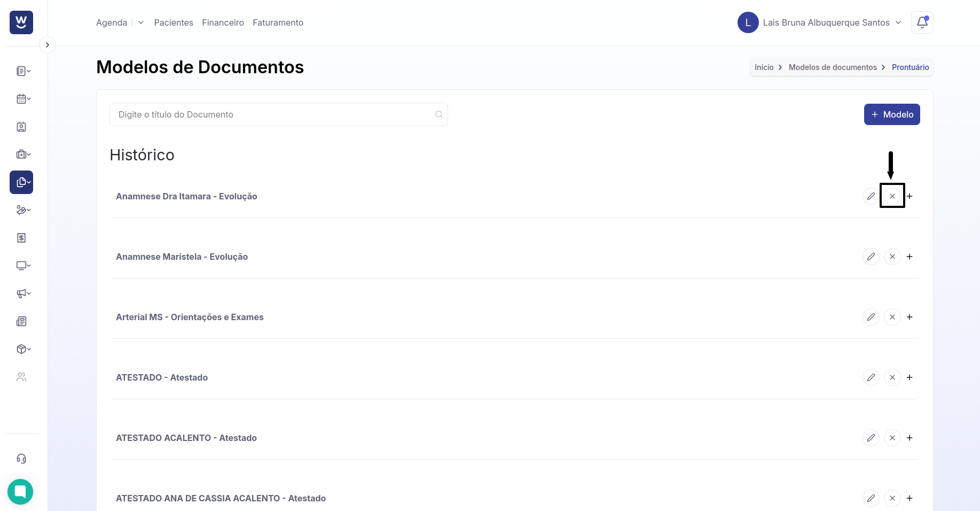
Task: Click the Início breadcrumb link
Action: tap(764, 67)
